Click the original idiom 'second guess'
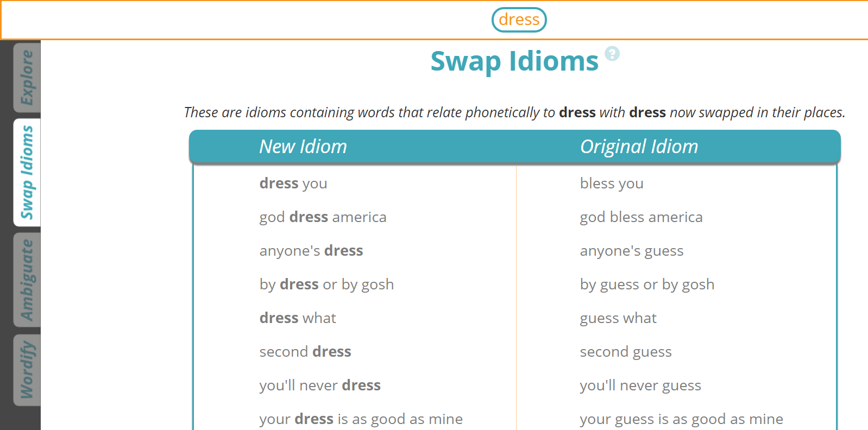This screenshot has width=868, height=430. click(x=626, y=352)
